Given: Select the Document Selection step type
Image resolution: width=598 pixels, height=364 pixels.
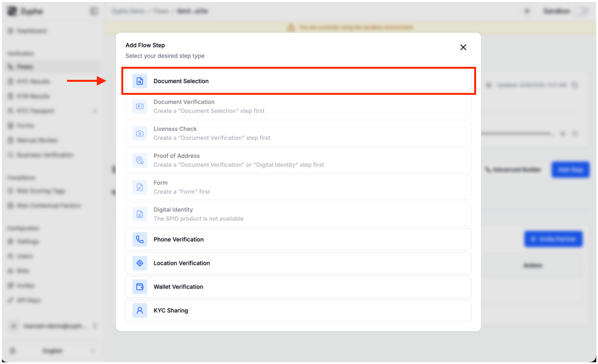Looking at the screenshot, I should [298, 81].
